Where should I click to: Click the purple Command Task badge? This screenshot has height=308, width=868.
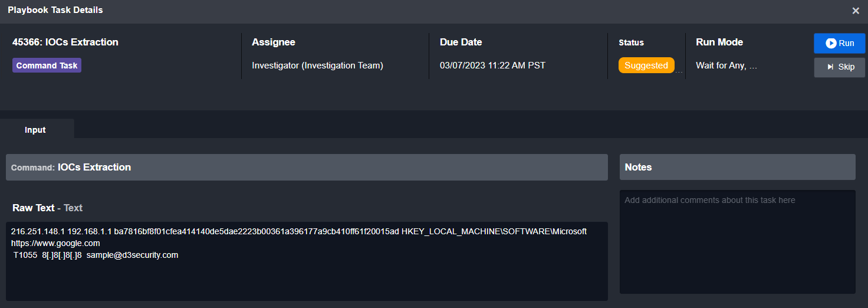(x=47, y=65)
